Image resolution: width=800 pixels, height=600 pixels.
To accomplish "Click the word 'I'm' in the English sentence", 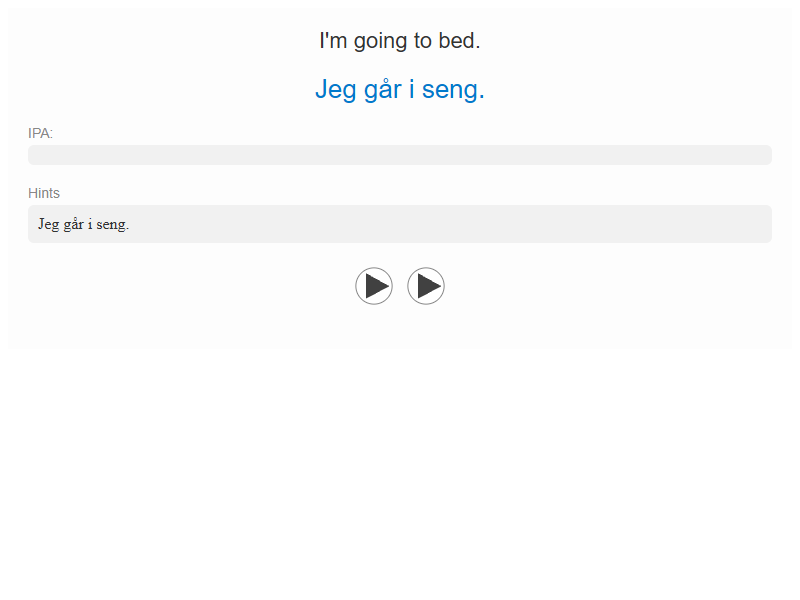I will tap(333, 41).
